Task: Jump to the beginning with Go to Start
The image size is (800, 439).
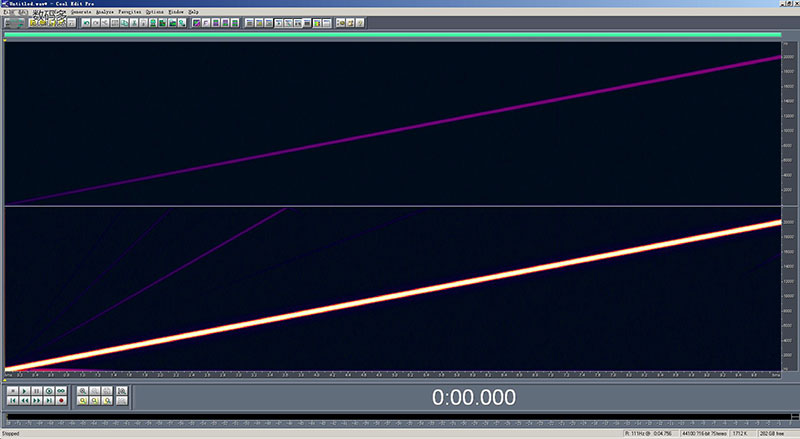Action: tap(11, 400)
